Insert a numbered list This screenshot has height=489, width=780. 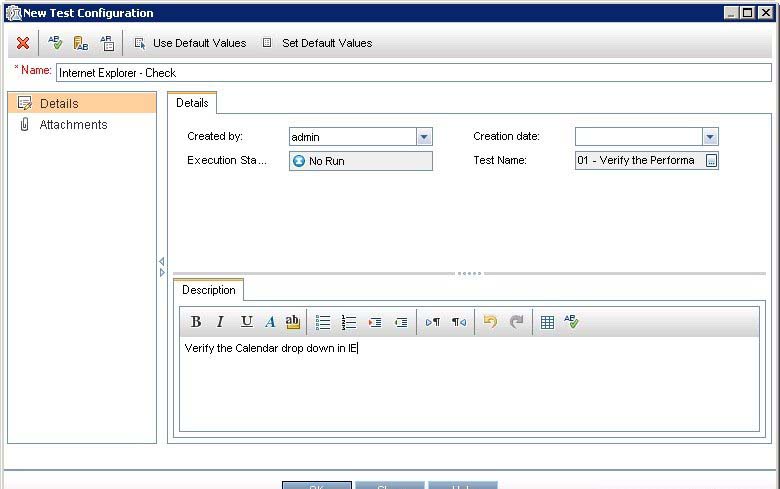[x=349, y=322]
